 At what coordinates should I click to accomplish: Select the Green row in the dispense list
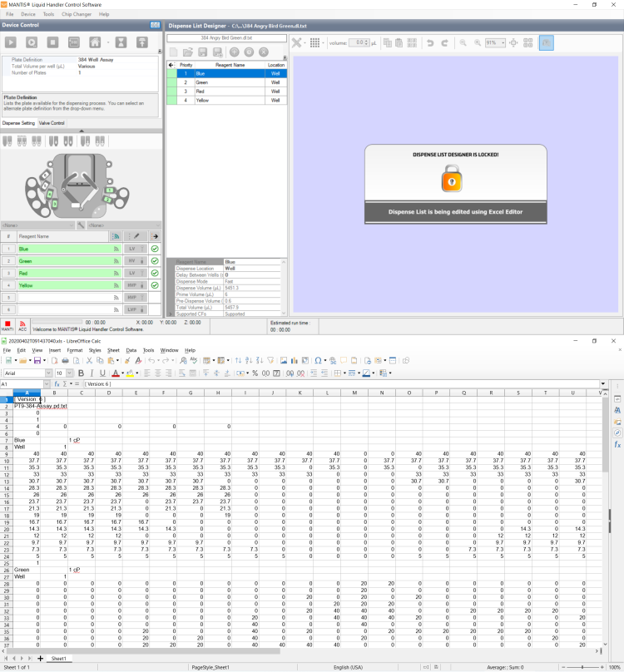tap(227, 82)
